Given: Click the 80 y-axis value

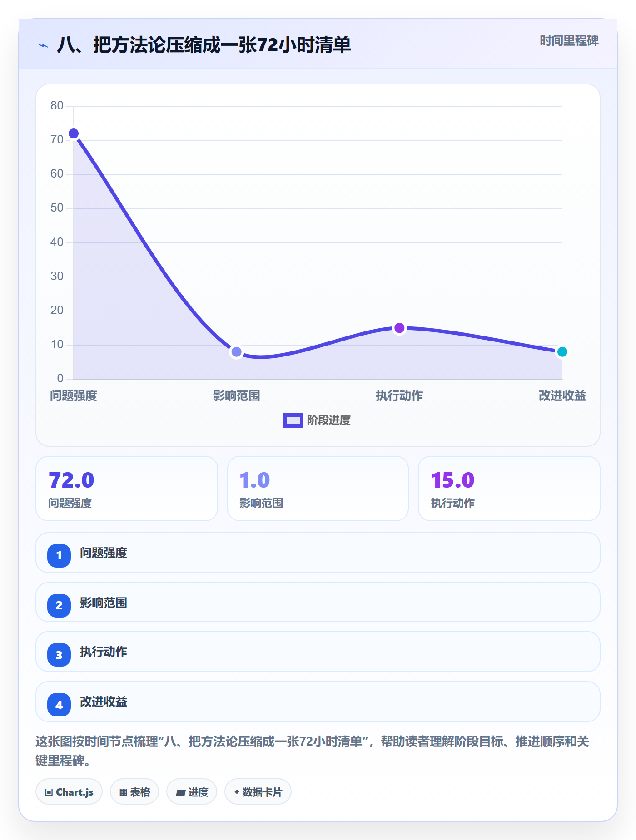Looking at the screenshot, I should pyautogui.click(x=57, y=105).
